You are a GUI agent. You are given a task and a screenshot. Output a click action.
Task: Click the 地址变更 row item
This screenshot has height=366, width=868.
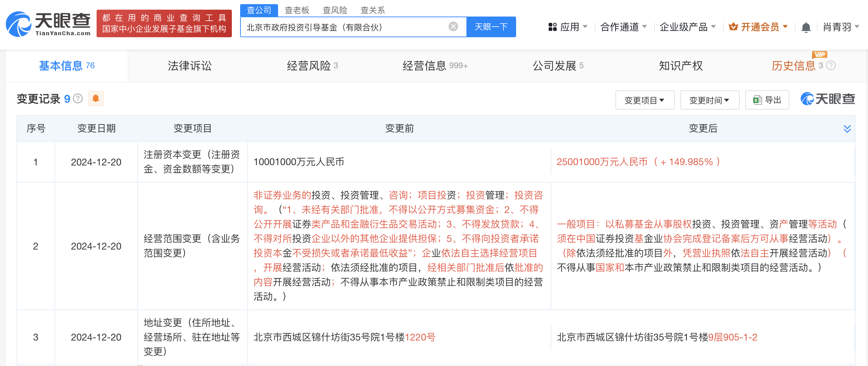coord(192,337)
